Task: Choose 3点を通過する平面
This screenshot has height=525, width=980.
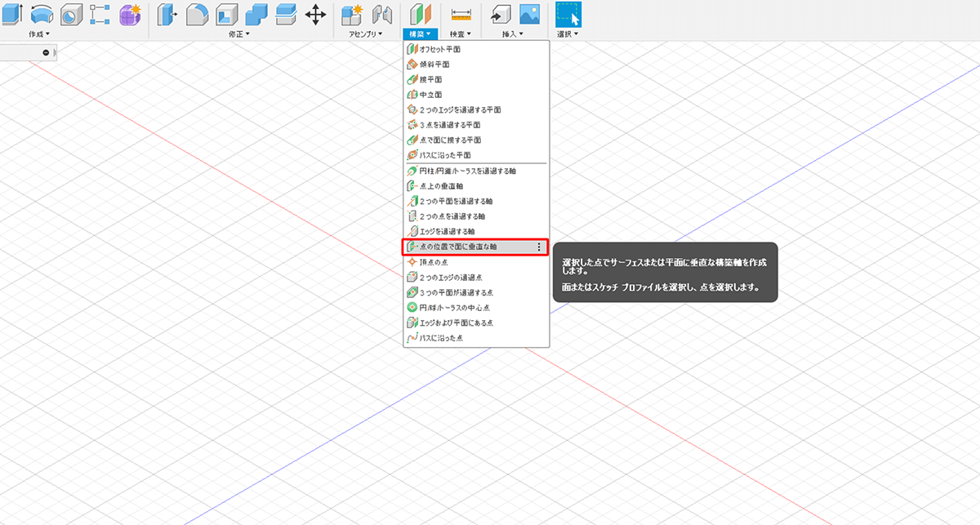Action: (476, 125)
